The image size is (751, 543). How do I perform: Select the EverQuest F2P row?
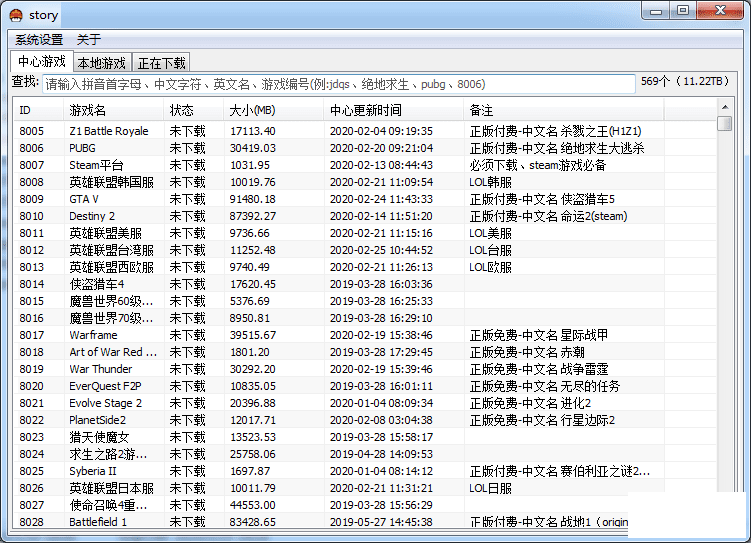click(x=364, y=386)
